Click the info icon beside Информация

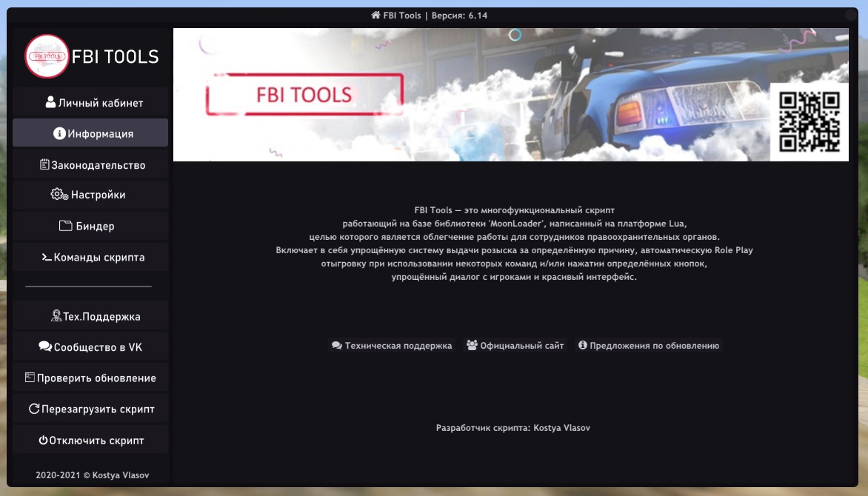pos(59,133)
